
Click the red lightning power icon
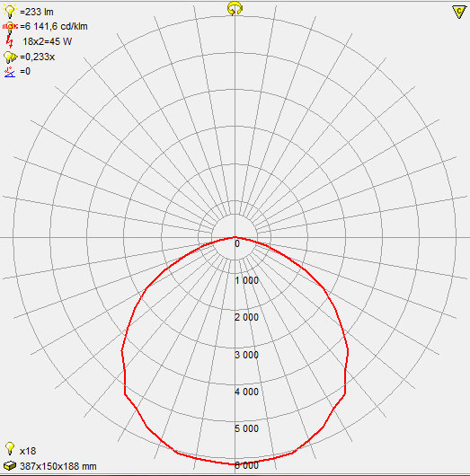point(10,41)
